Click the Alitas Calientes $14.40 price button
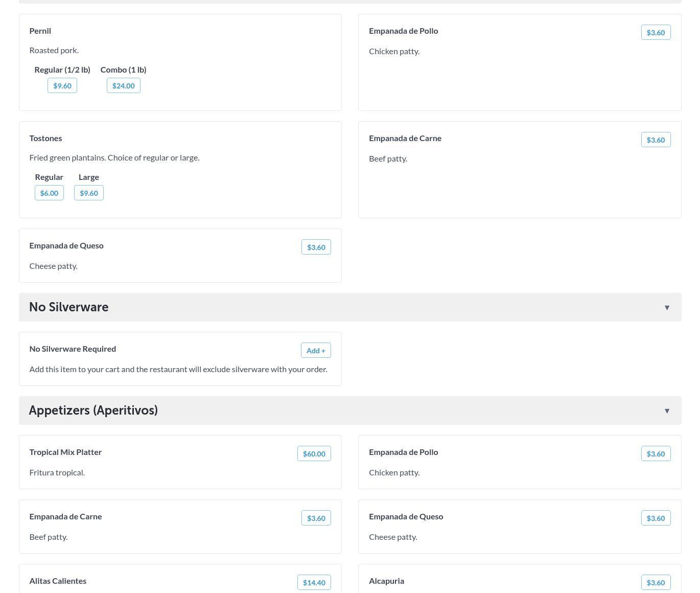Viewport: 700px width, 593px height. coord(314,582)
